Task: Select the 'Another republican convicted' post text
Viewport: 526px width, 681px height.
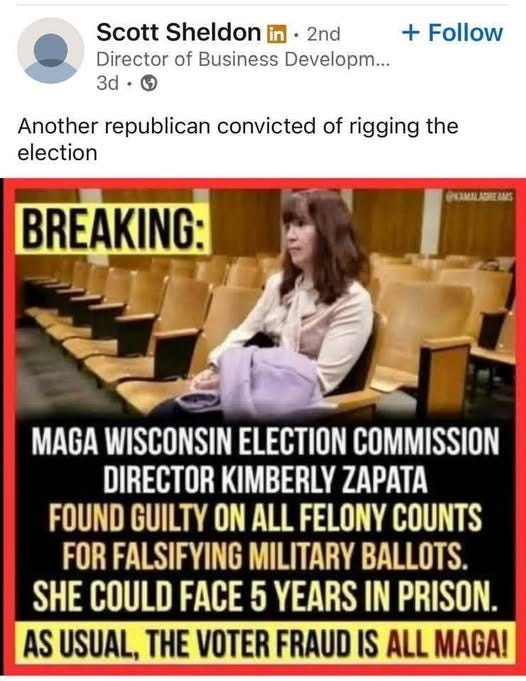Action: pos(238,139)
